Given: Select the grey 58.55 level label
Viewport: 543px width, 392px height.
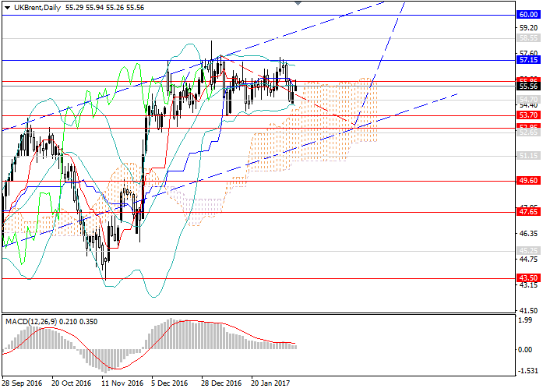Looking at the screenshot, I should [x=528, y=38].
